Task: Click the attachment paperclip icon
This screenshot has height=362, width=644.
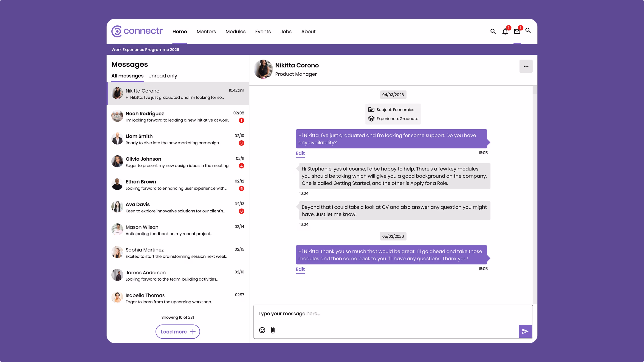Action: (273, 330)
